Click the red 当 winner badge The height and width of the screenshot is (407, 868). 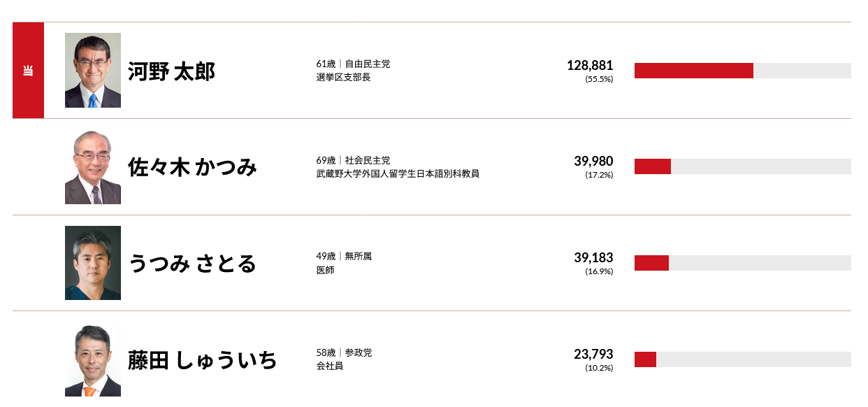(28, 71)
